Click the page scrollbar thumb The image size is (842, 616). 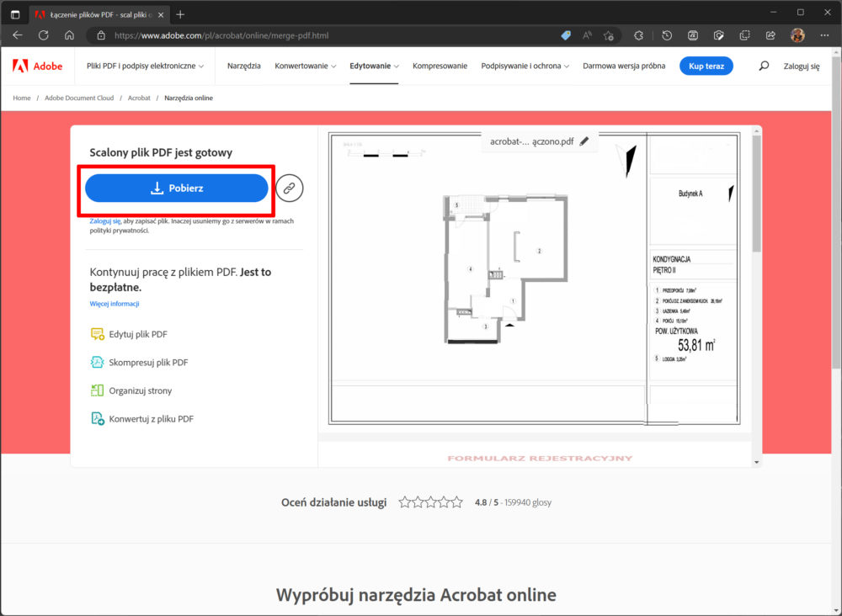coord(837,212)
